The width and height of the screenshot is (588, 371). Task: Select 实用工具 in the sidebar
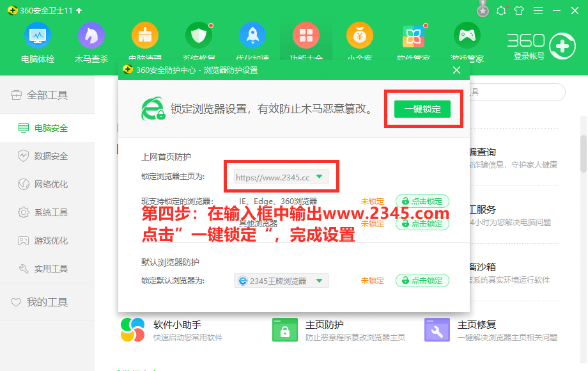pos(47,269)
